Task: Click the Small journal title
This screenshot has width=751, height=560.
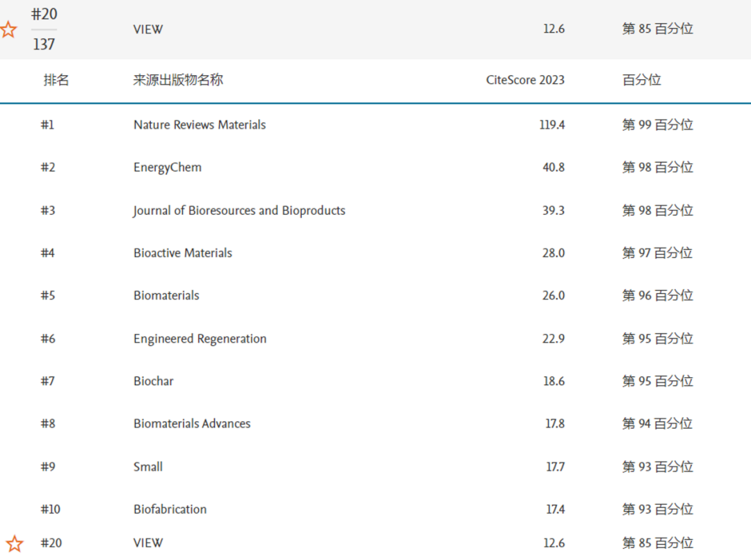Action: [148, 467]
